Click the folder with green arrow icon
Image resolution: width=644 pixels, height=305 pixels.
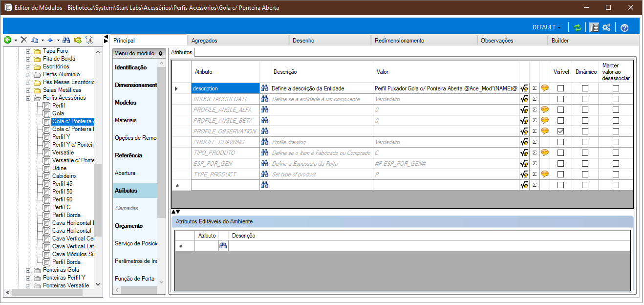[78, 40]
